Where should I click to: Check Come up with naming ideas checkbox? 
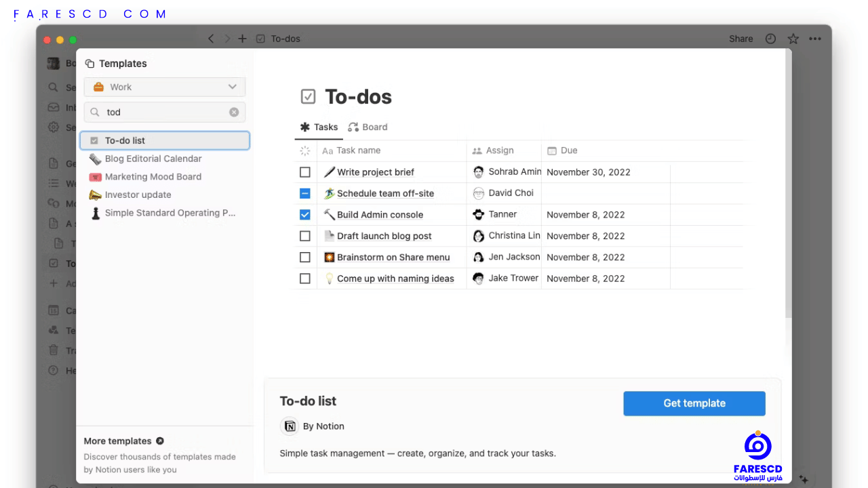tap(305, 279)
